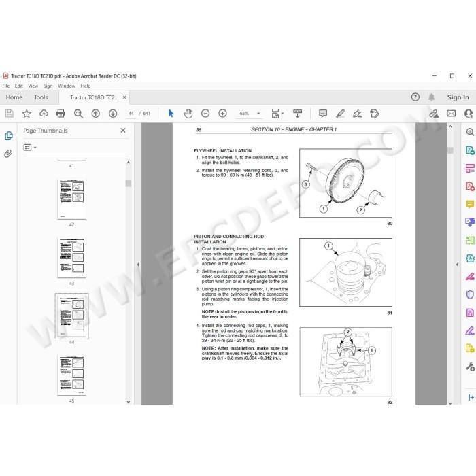Viewport: 476px width, 476px height.
Task: Close the Page Thumbnails panel
Action: pyautogui.click(x=123, y=131)
